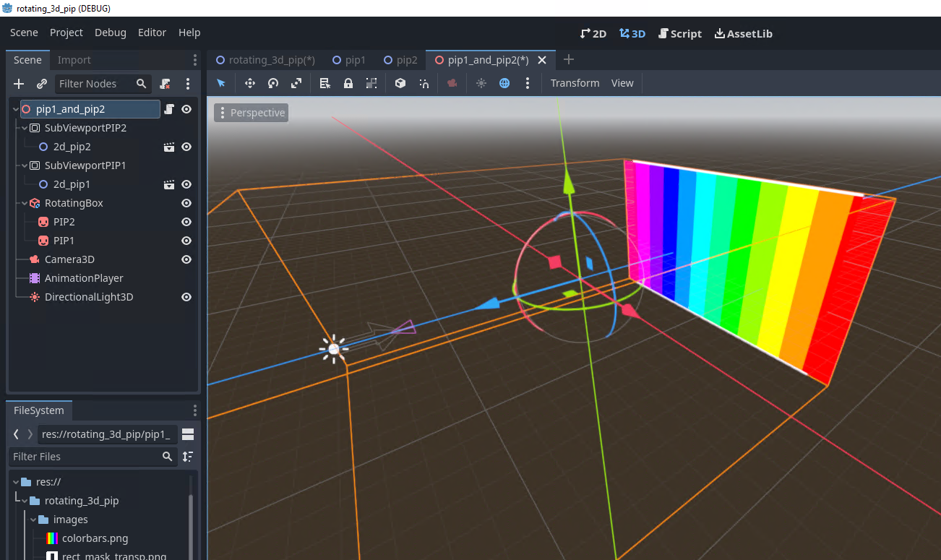Activate Move Mode tool
Image resolution: width=941 pixels, height=560 pixels.
coord(250,83)
